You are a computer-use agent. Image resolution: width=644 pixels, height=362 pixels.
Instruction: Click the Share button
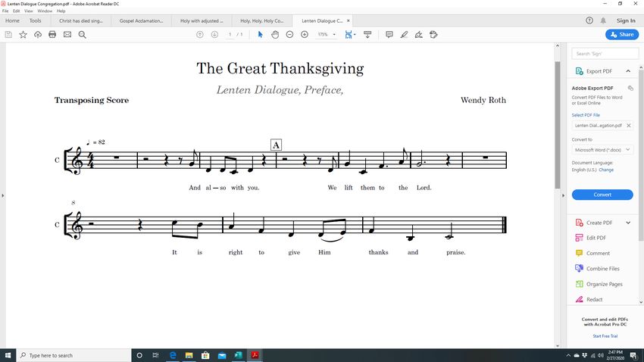[622, 35]
